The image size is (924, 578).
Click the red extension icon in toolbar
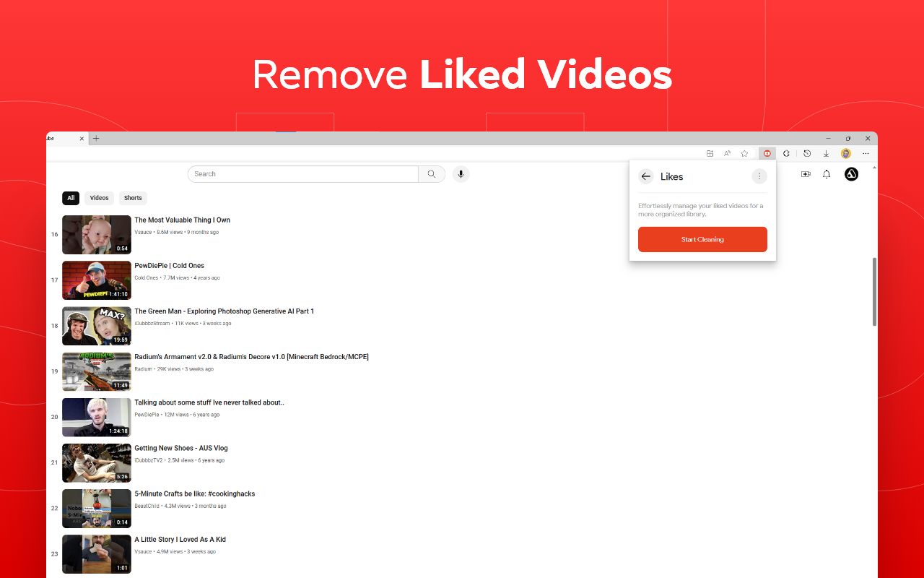click(x=767, y=153)
